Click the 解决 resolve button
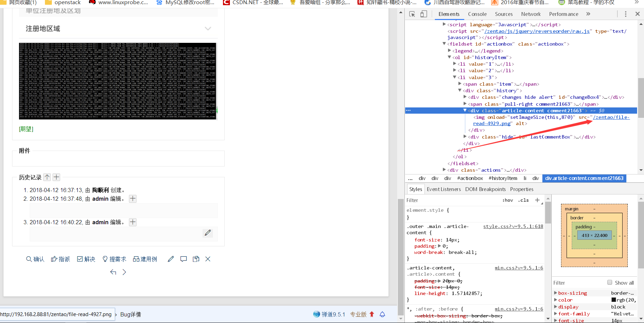Screen dimensions: 644x323 coord(86,259)
